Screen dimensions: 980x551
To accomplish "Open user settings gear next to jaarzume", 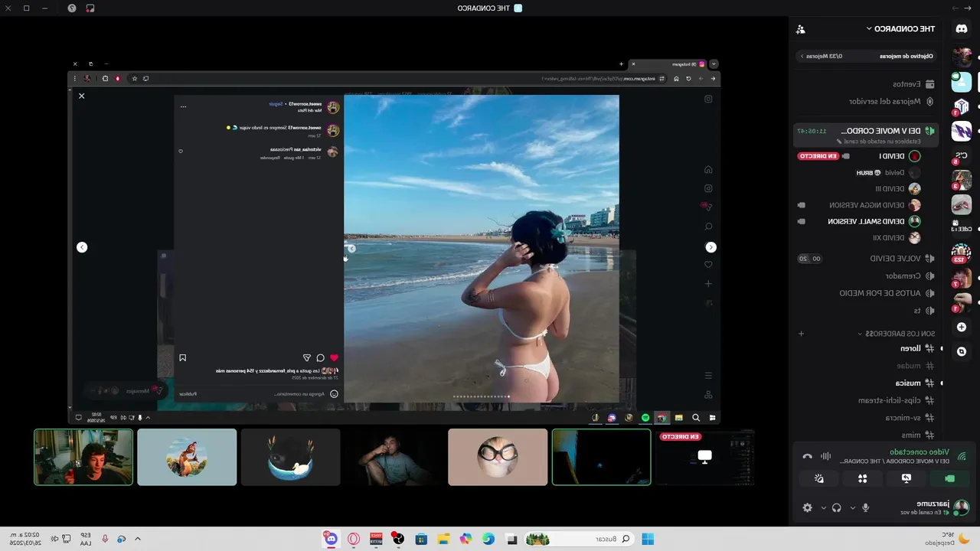I will 807,507.
